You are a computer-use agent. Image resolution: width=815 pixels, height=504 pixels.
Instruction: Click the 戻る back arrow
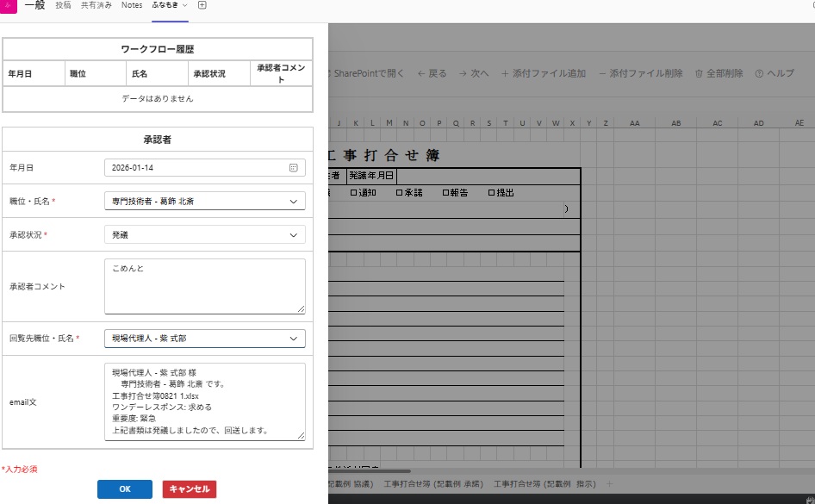(432, 74)
